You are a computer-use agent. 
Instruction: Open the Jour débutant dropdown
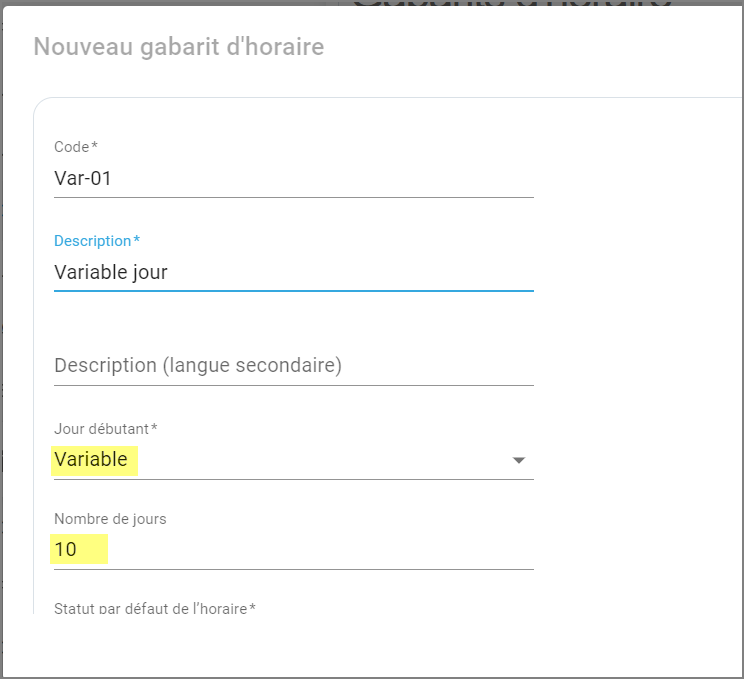pyautogui.click(x=293, y=460)
